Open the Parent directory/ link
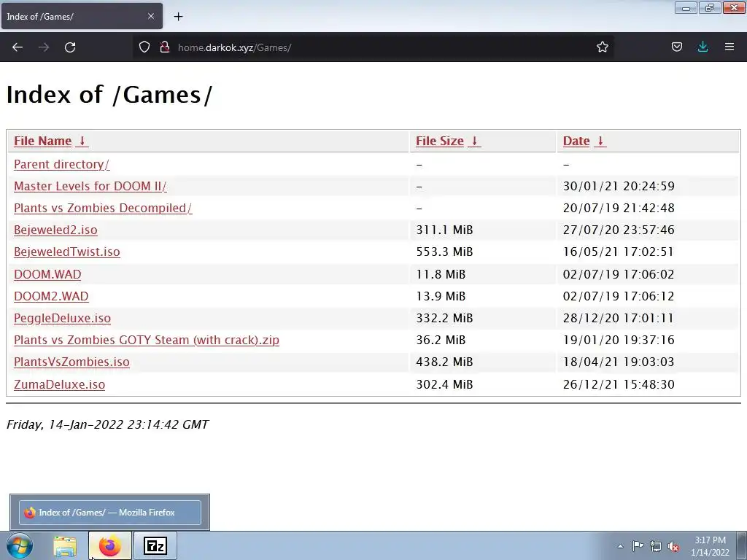This screenshot has height=560, width=747. (61, 164)
